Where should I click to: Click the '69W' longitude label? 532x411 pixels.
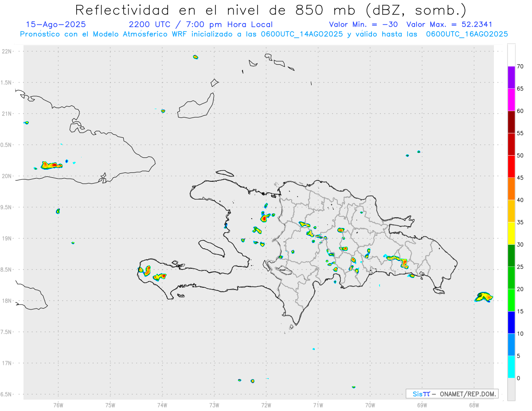422,405
